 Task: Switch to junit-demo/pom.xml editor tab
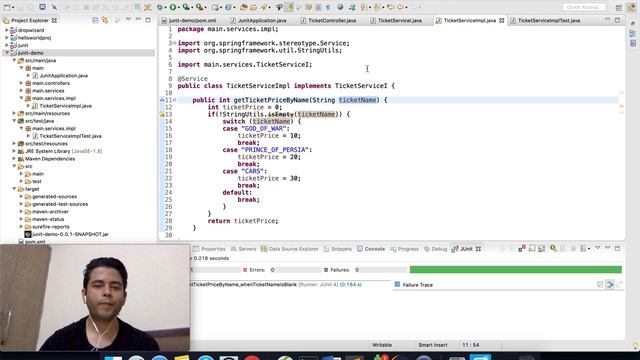click(x=189, y=20)
